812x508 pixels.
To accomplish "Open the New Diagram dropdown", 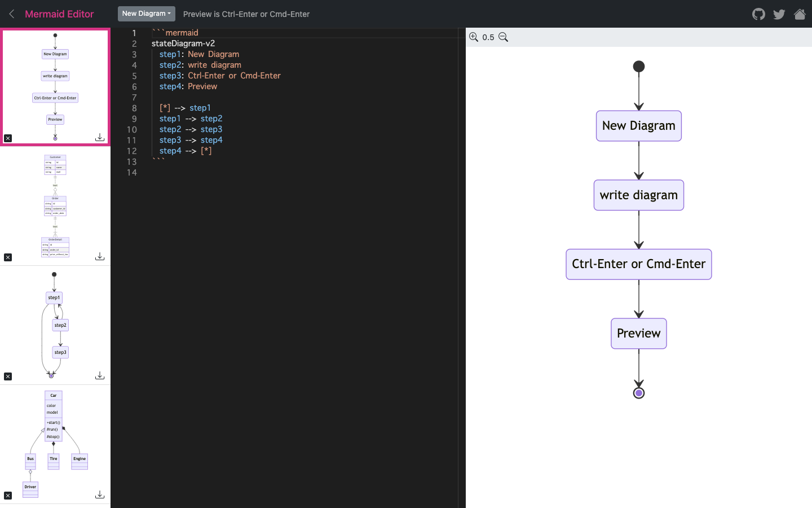I will [x=146, y=14].
